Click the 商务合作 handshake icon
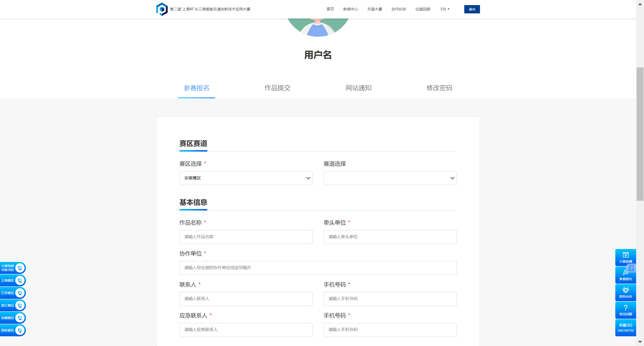This screenshot has width=644, height=346. 625,292
